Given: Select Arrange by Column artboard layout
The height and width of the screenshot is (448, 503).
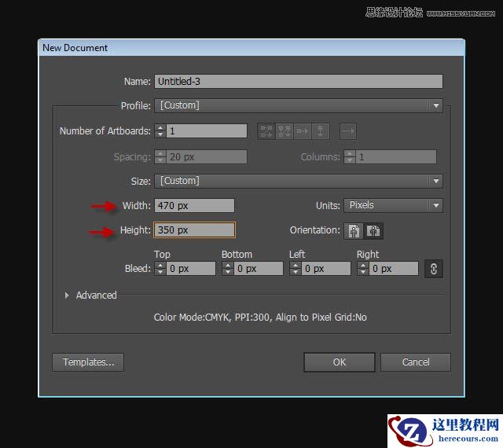Looking at the screenshot, I should tap(321, 131).
